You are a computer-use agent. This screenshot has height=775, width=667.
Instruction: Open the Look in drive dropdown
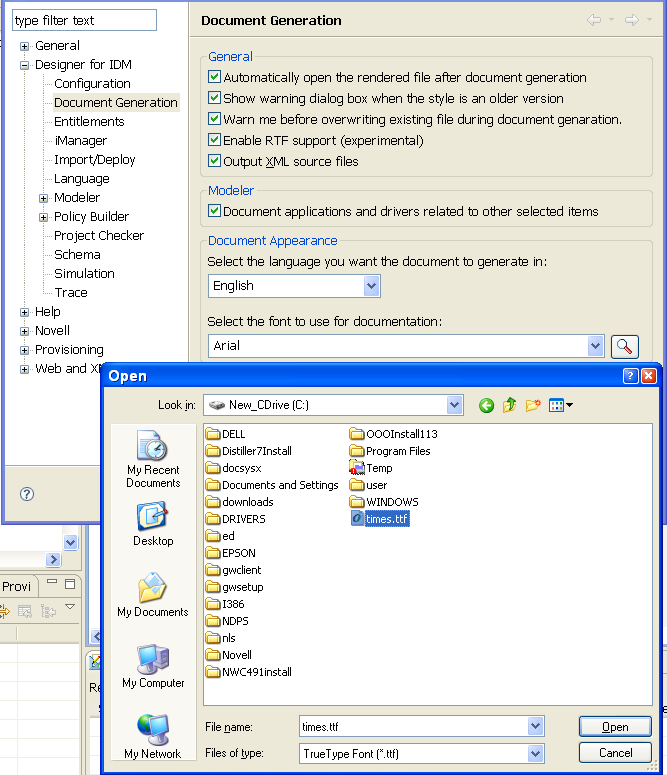(x=454, y=405)
